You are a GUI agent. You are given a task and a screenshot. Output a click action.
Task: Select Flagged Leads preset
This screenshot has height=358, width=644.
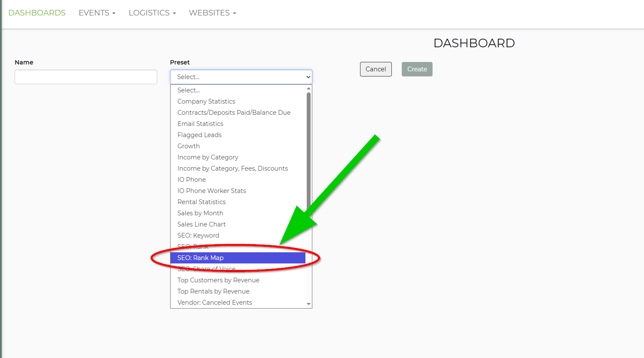coord(238,135)
